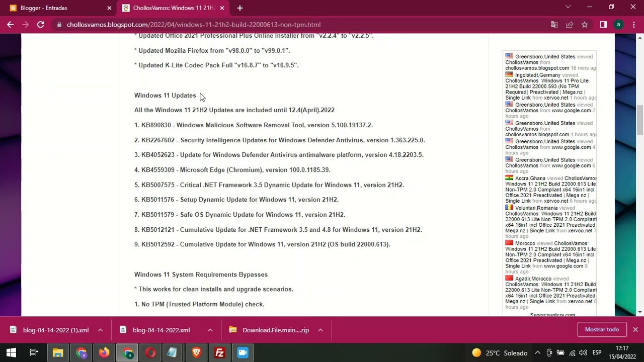
Task: Open File Explorer from taskbar
Action: 58,353
